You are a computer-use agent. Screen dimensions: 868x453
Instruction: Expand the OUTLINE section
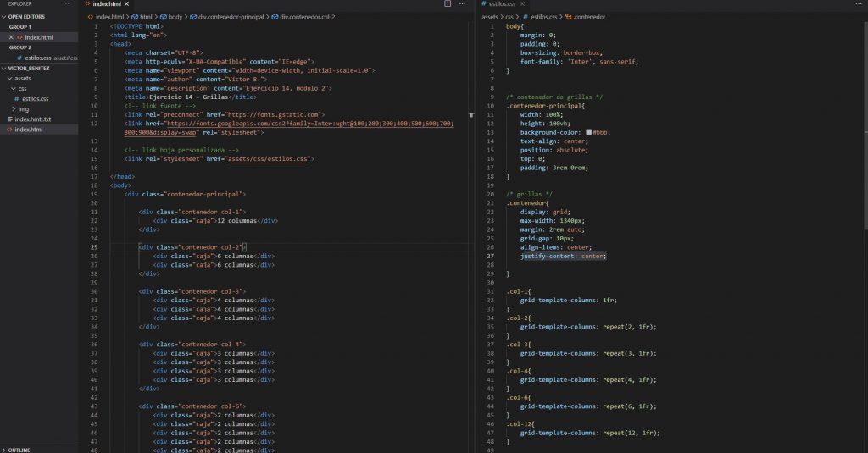pyautogui.click(x=4, y=450)
